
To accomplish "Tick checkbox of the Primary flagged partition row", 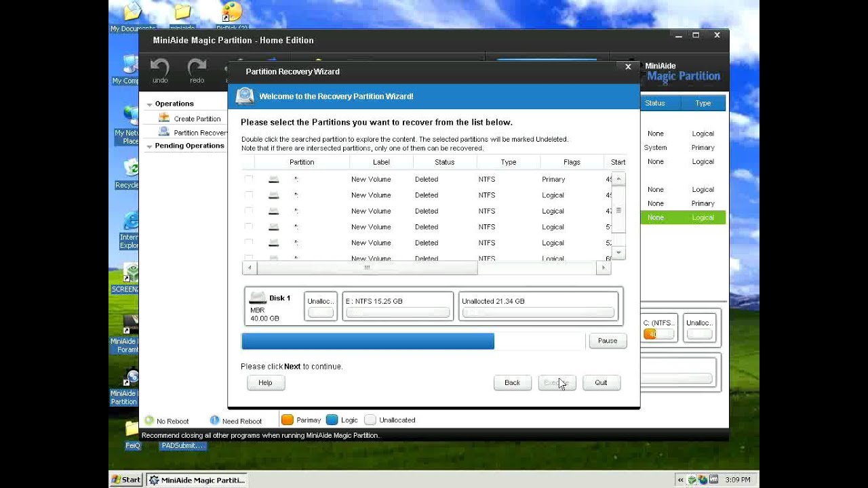I will pyautogui.click(x=249, y=179).
